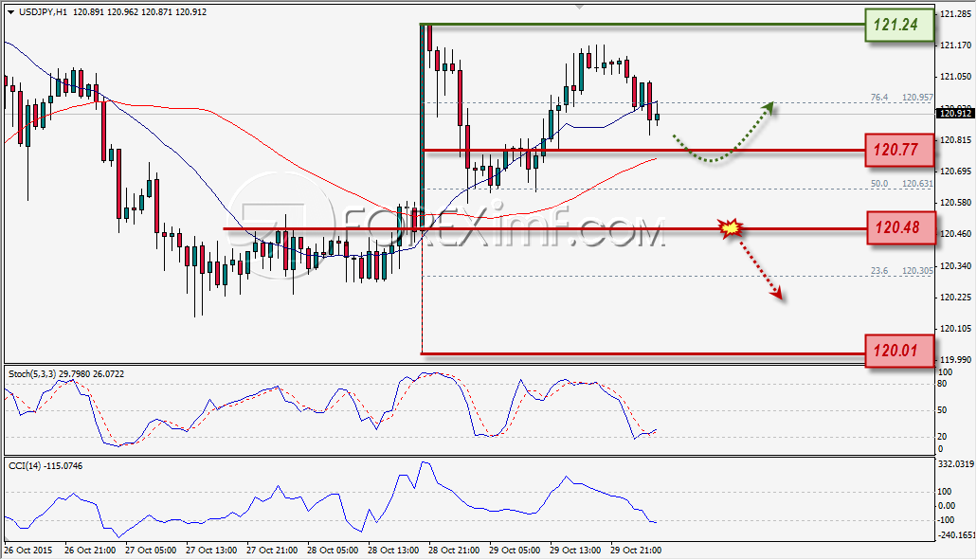Click the 26 Oct 21:00 time label
Screen dimensions: 977x560
[x=90, y=551]
